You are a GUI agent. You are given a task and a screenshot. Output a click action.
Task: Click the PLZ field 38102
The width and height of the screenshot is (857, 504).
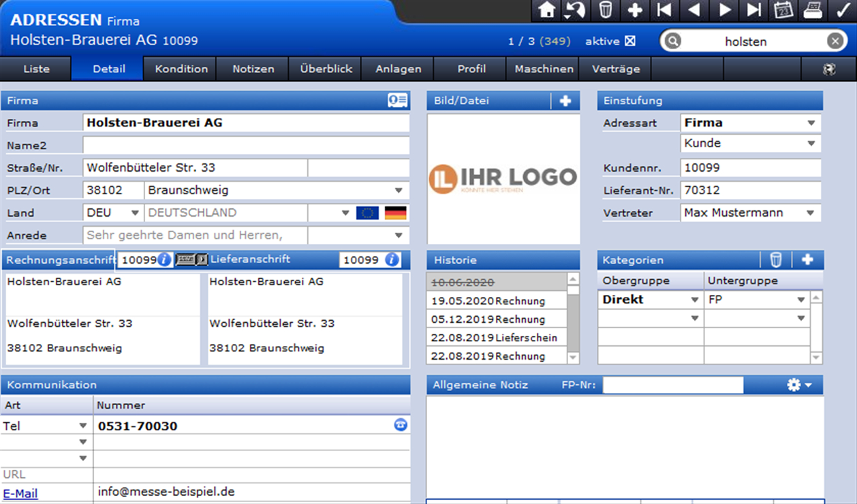coord(112,190)
